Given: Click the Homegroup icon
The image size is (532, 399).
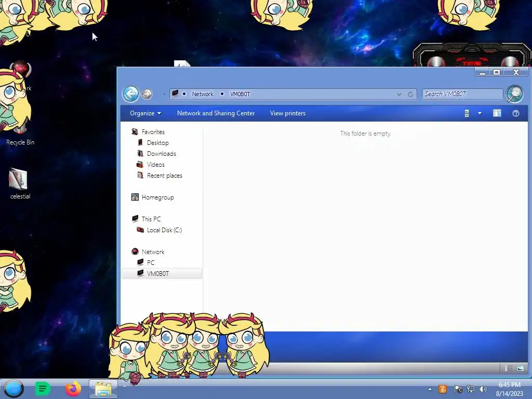Looking at the screenshot, I should pos(135,197).
